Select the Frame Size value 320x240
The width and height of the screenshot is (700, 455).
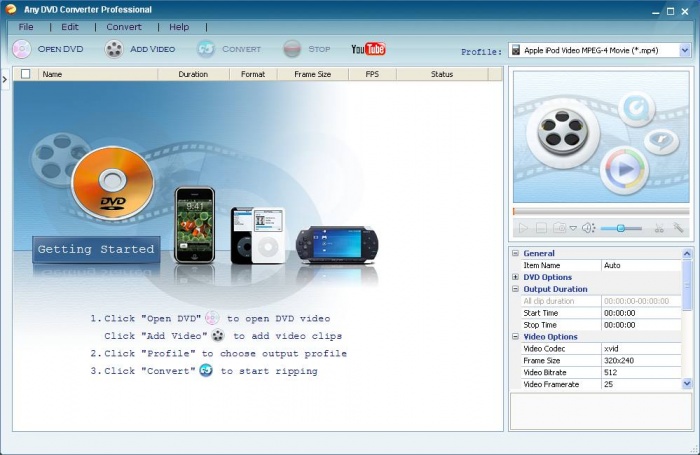click(x=641, y=361)
